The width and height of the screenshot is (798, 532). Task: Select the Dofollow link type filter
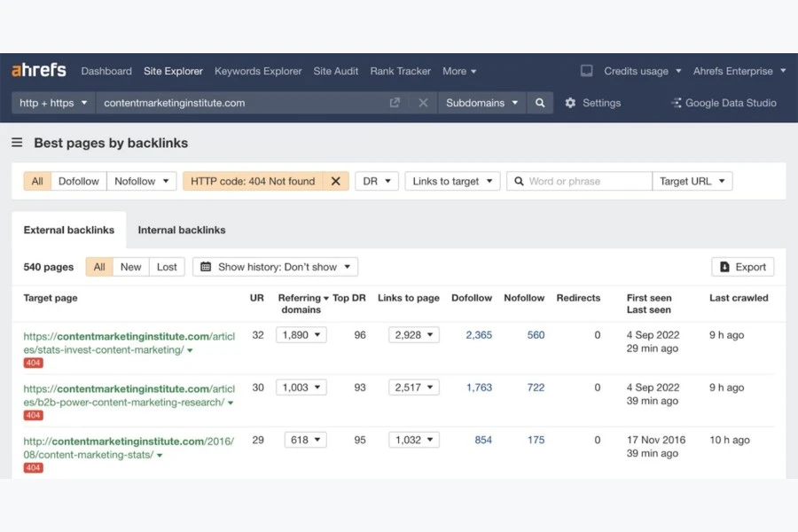coord(79,181)
